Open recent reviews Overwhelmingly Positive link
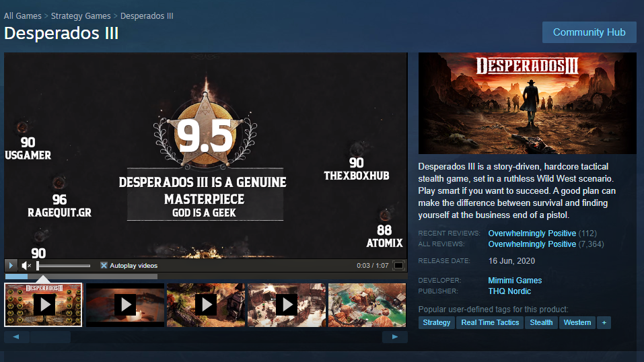644x362 pixels. click(x=532, y=233)
